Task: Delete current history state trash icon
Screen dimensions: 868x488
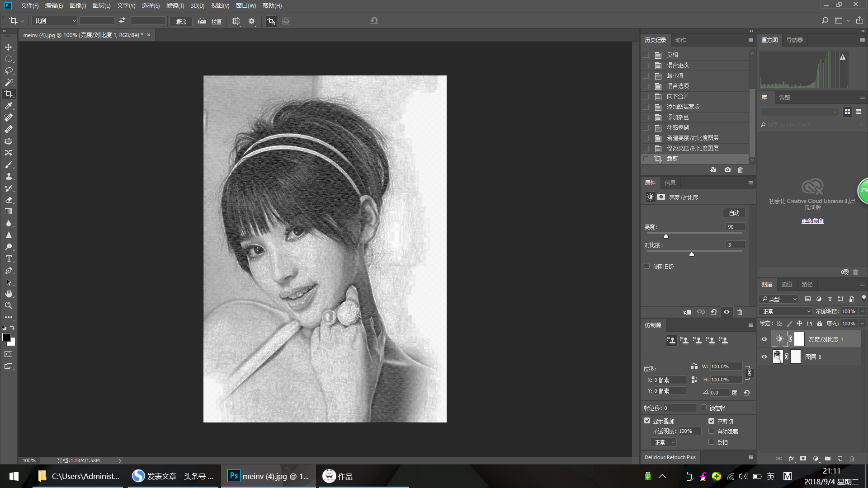Action: (x=740, y=170)
